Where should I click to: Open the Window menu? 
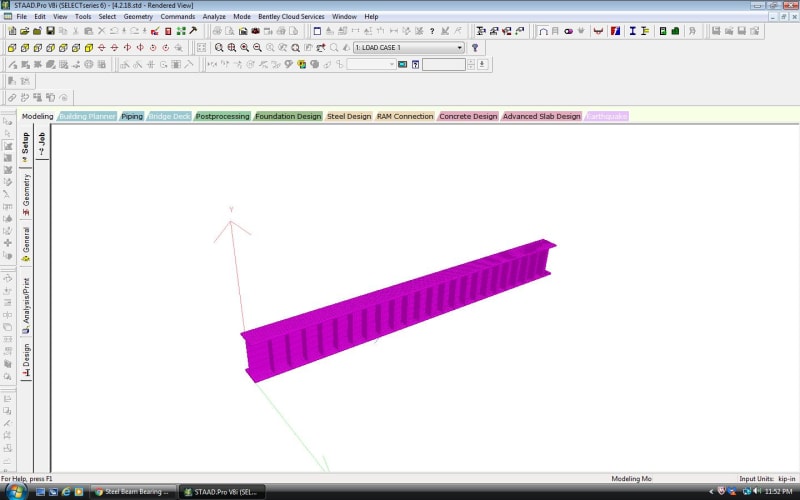344,17
